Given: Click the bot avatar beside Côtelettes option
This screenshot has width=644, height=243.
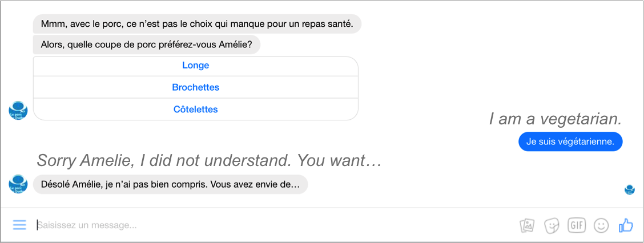Looking at the screenshot, I should (x=18, y=111).
